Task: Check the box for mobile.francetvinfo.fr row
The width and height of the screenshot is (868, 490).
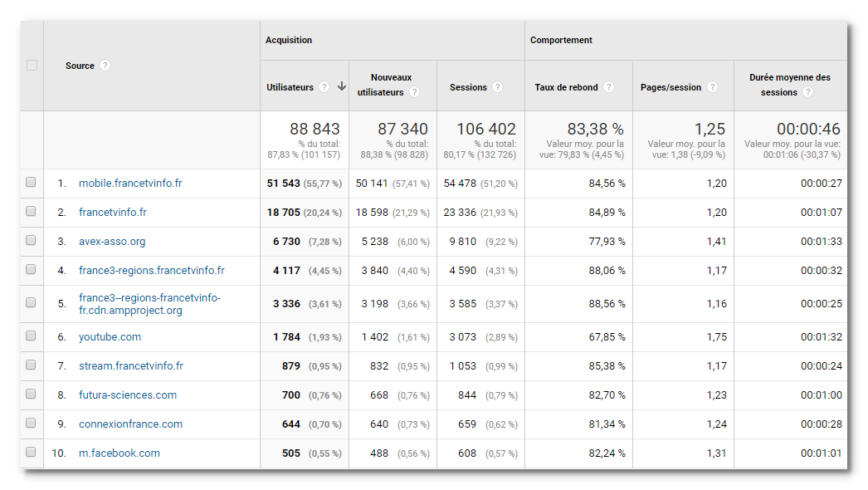Action: (31, 183)
